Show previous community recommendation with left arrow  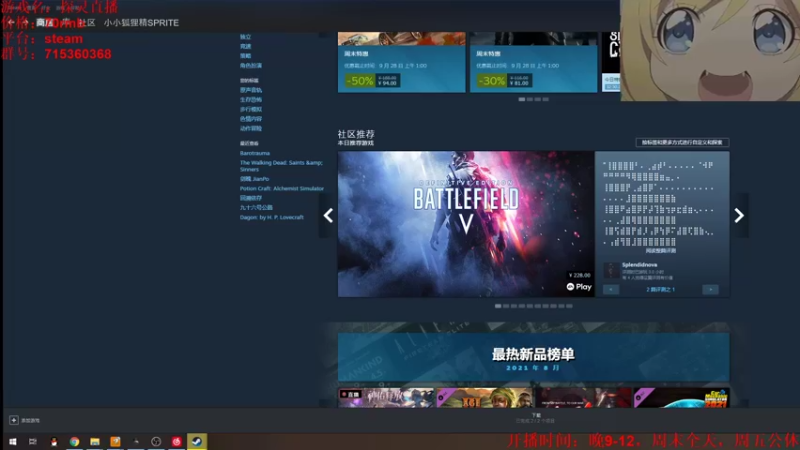328,215
